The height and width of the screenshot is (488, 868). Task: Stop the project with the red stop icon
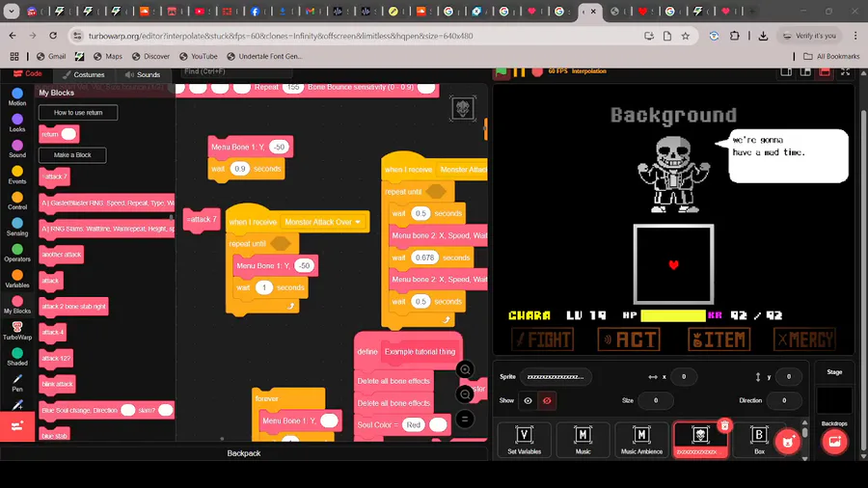pyautogui.click(x=537, y=72)
